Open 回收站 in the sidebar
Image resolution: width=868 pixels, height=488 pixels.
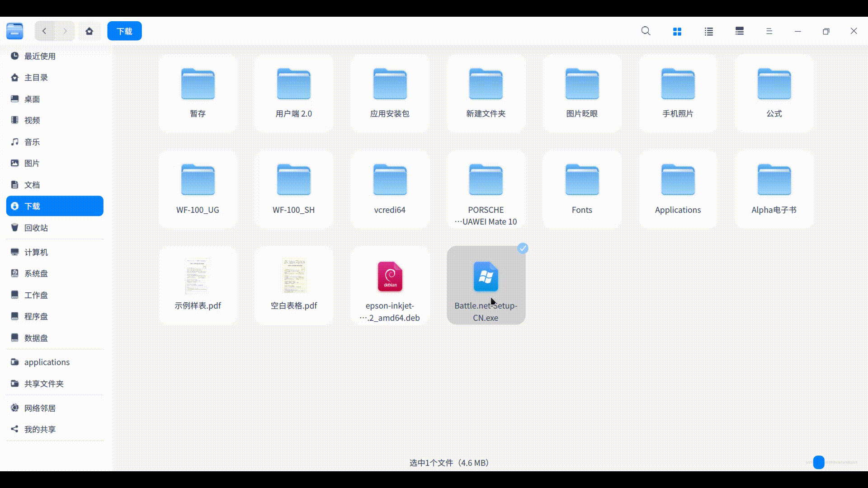(x=36, y=228)
